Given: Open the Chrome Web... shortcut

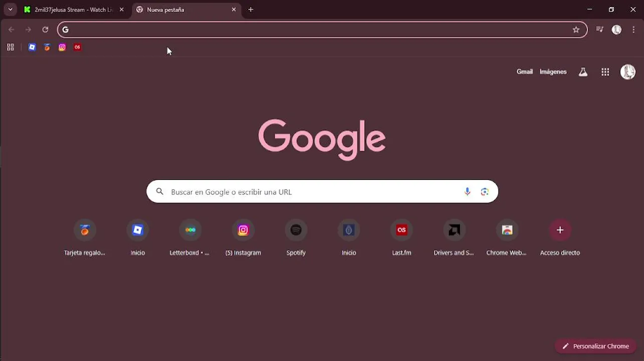Looking at the screenshot, I should pos(507,239).
